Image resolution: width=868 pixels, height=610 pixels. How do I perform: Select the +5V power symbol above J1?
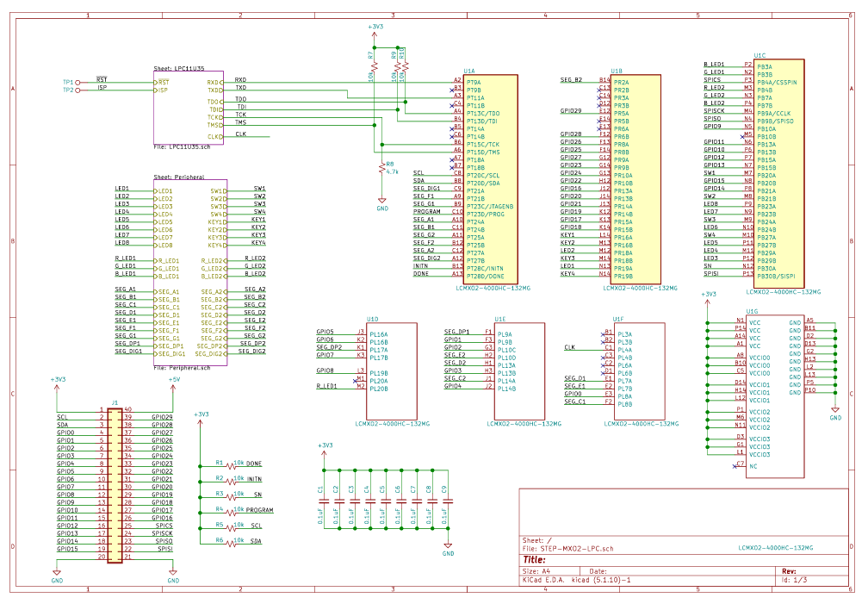pos(173,380)
